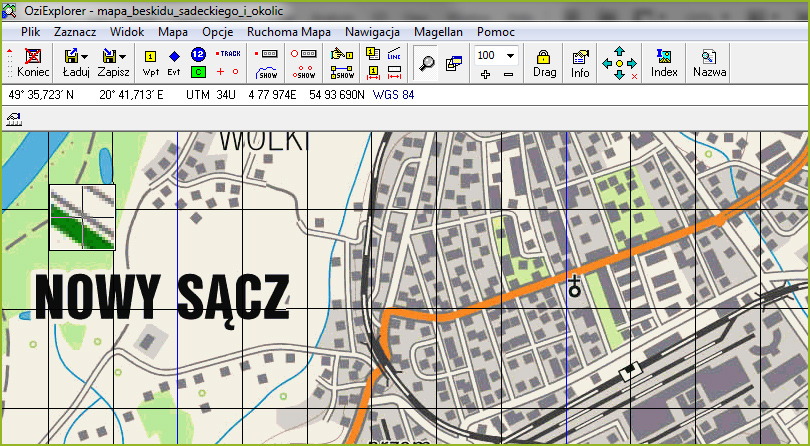The width and height of the screenshot is (810, 446).
Task: Click the TRACK tool icon
Action: [229, 54]
